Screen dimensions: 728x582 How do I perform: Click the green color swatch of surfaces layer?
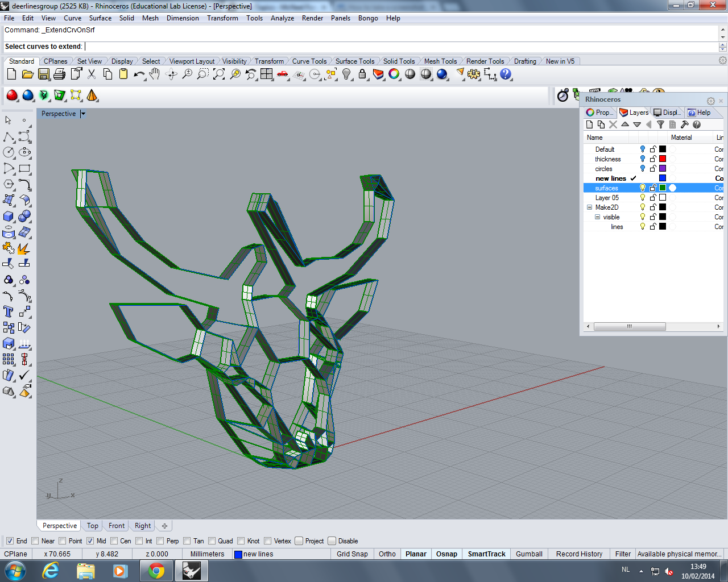pyautogui.click(x=663, y=188)
